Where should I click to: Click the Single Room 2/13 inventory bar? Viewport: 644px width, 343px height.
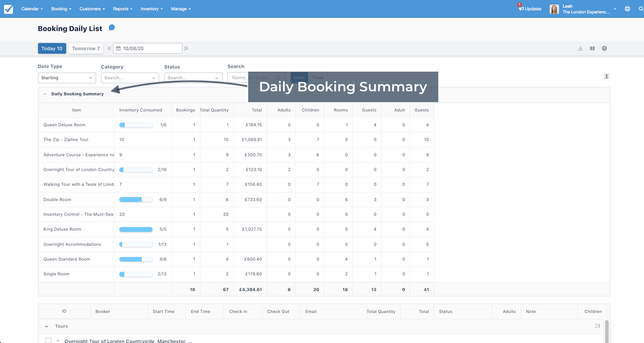click(x=136, y=274)
